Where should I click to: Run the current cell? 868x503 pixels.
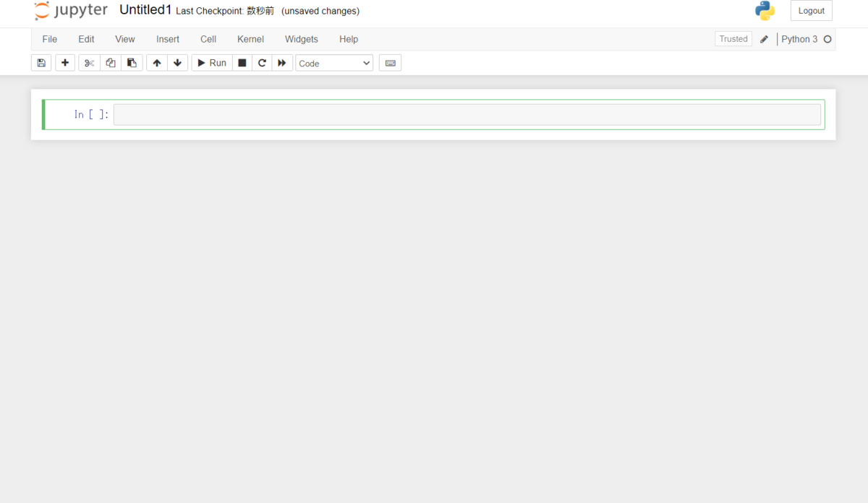[212, 63]
